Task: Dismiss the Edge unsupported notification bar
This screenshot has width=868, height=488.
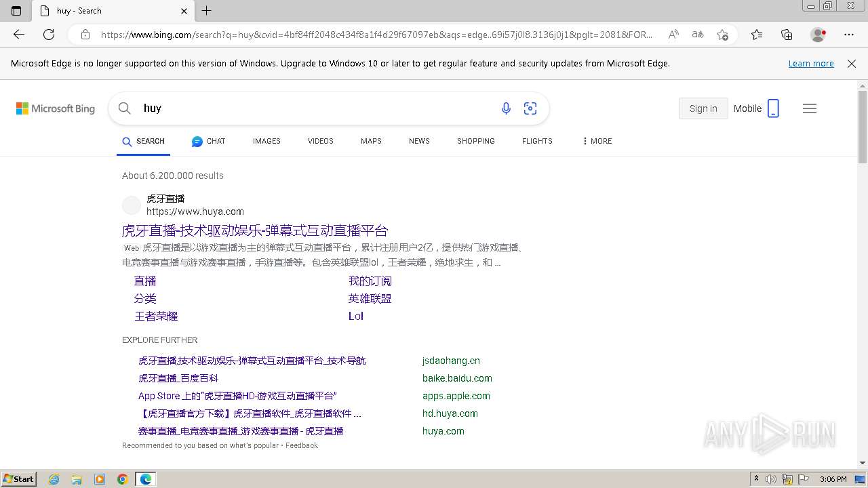Action: (852, 63)
